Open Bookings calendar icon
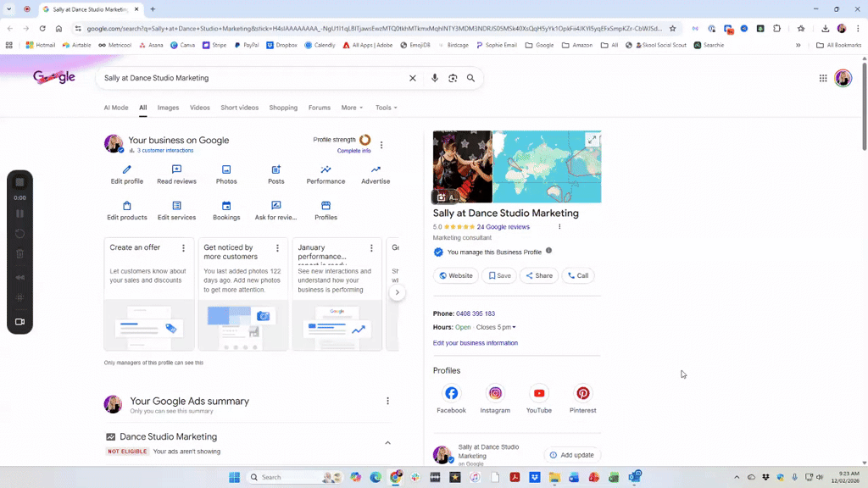 225,206
